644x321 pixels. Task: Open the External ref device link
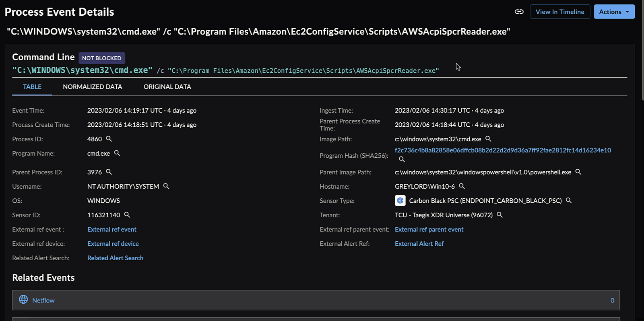click(113, 244)
